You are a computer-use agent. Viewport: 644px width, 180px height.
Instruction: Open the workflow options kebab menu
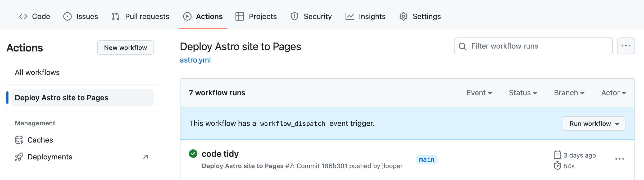tap(626, 46)
